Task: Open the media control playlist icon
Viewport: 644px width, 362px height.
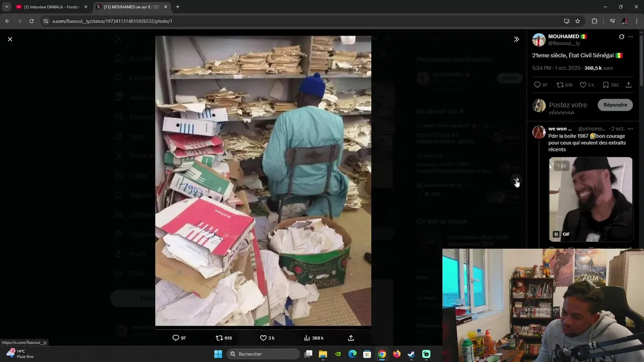Action: 612,21
